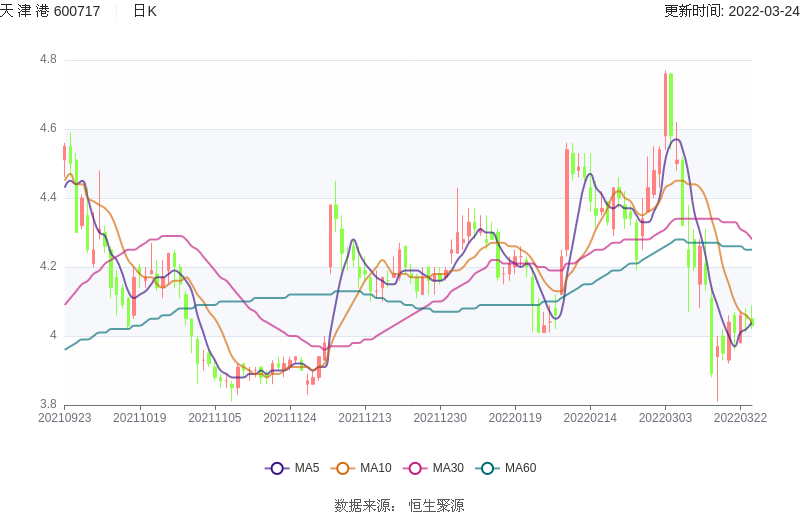Screen dimensions: 800x517
Task: Click the 3.8 price label on y-axis
Action: click(48, 405)
